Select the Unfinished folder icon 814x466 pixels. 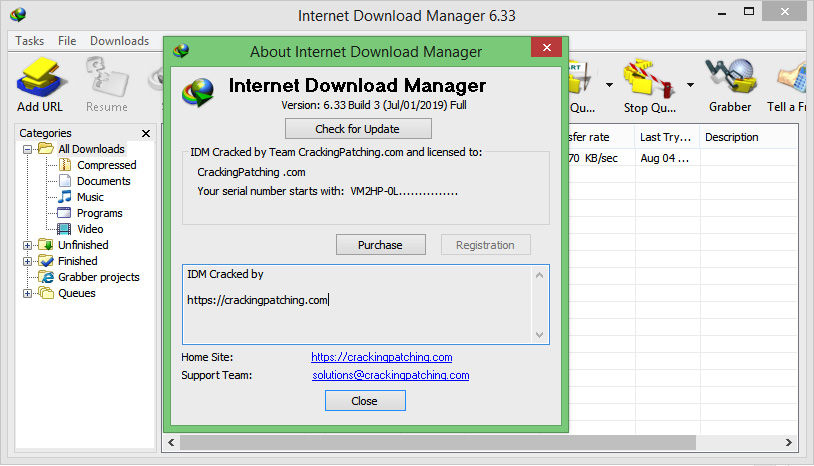[x=46, y=245]
